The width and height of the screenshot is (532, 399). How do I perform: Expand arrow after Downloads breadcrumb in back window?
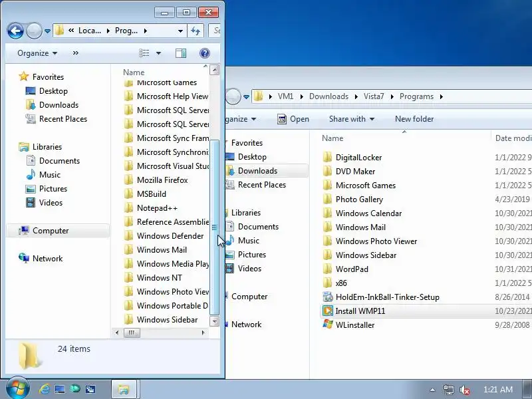356,96
